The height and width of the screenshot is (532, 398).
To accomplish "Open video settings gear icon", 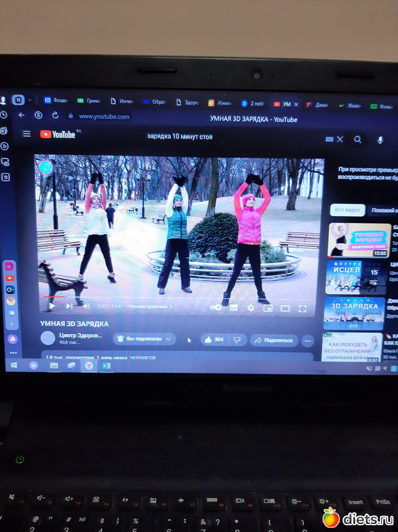I will [250, 308].
